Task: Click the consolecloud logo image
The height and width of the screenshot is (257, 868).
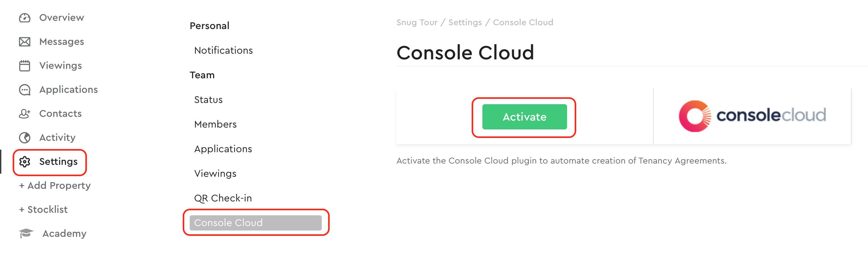Action: point(752,116)
